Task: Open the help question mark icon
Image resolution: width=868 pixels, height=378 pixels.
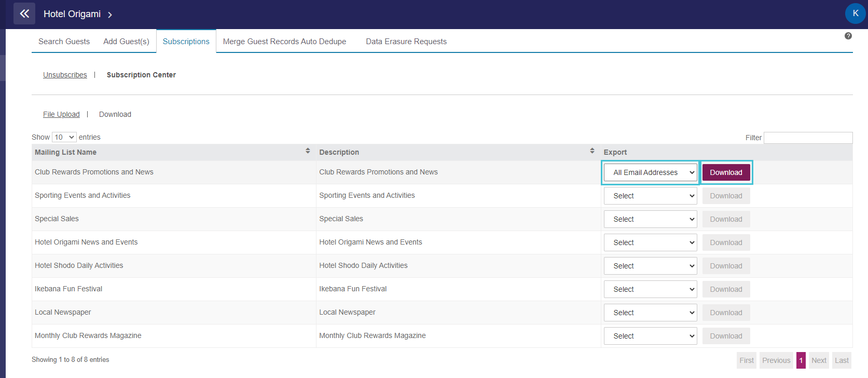Action: tap(848, 36)
